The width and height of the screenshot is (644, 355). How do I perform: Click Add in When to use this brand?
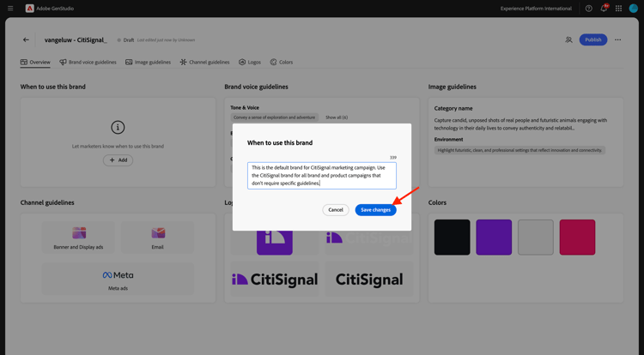118,160
